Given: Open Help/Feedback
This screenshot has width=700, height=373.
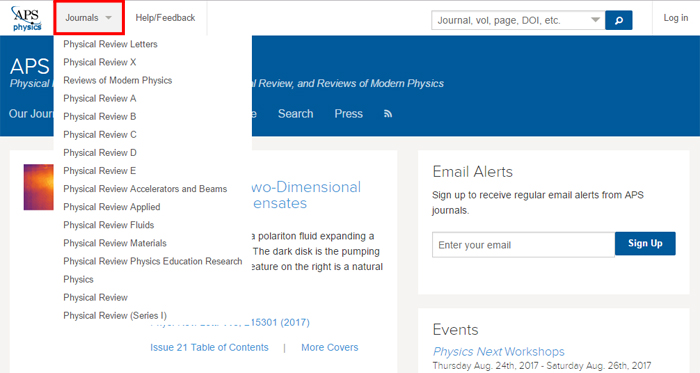Looking at the screenshot, I should point(165,18).
